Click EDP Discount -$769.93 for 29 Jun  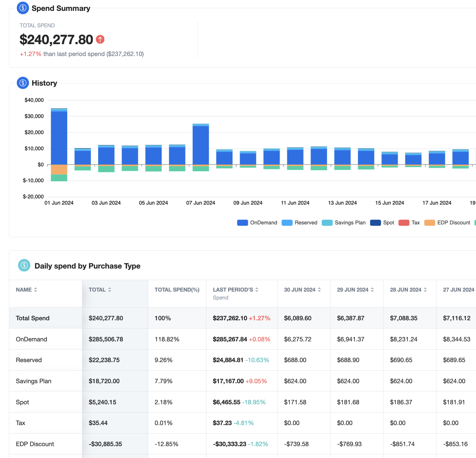pos(349,444)
